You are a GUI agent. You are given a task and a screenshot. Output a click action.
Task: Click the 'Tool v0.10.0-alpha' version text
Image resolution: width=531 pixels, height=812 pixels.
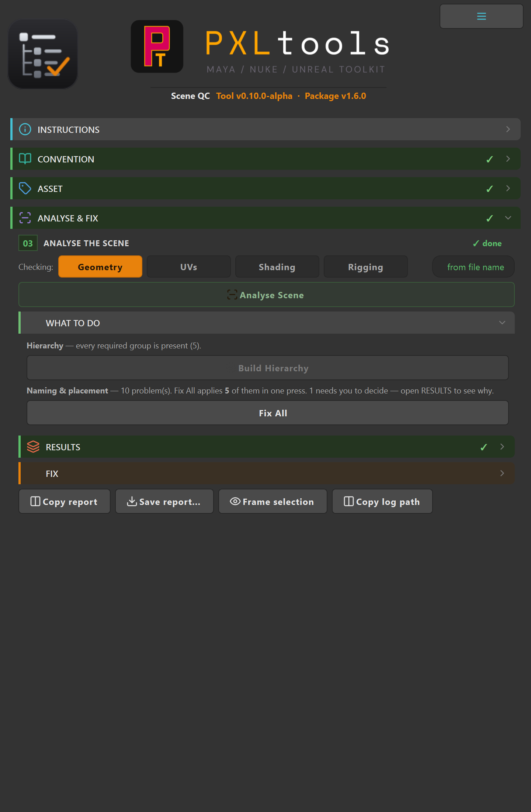(x=254, y=96)
